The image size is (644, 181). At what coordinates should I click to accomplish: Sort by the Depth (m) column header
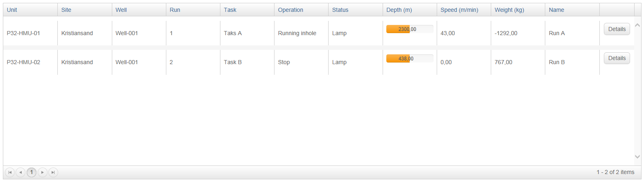tap(399, 10)
